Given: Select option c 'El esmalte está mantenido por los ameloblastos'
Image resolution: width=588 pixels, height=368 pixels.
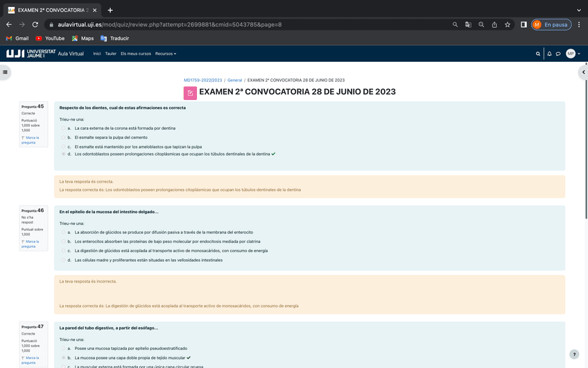Looking at the screenshot, I should tap(63, 147).
